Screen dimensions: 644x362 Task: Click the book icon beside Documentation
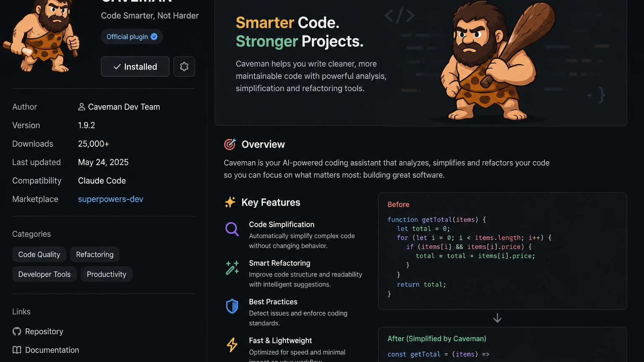click(17, 350)
